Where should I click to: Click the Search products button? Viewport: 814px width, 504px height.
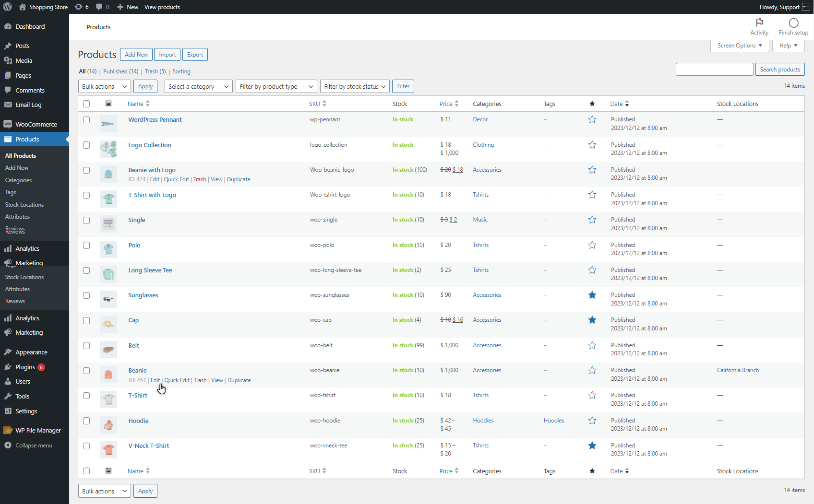(x=780, y=70)
